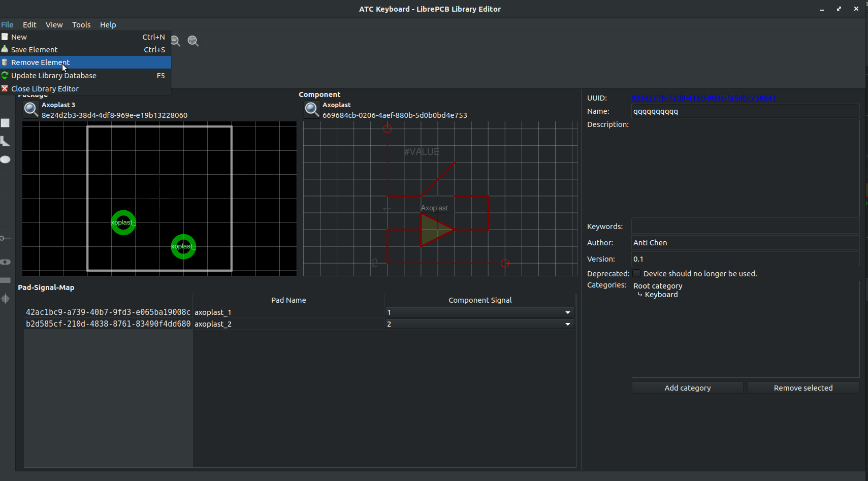
Task: Click the Version field showing 0.1
Action: [745, 259]
